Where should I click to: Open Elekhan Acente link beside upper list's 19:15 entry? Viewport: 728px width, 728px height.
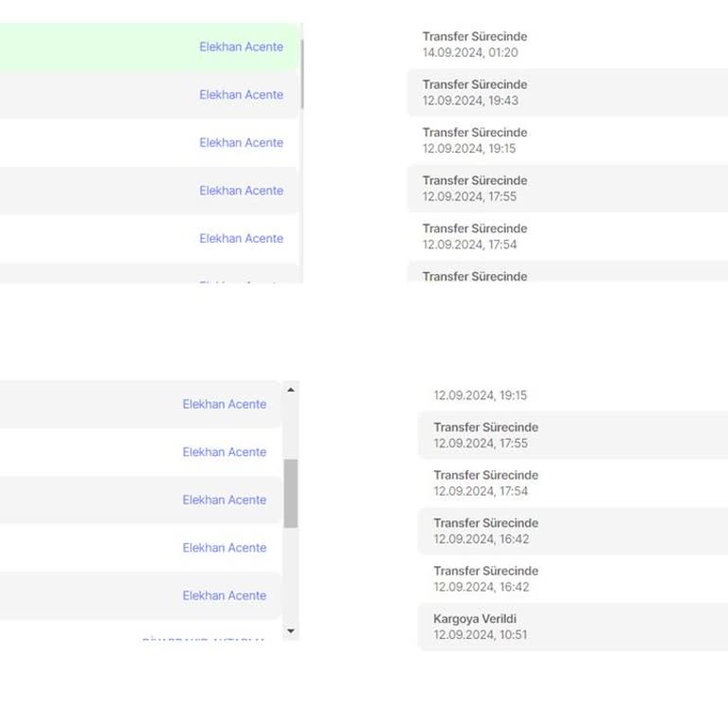click(241, 142)
